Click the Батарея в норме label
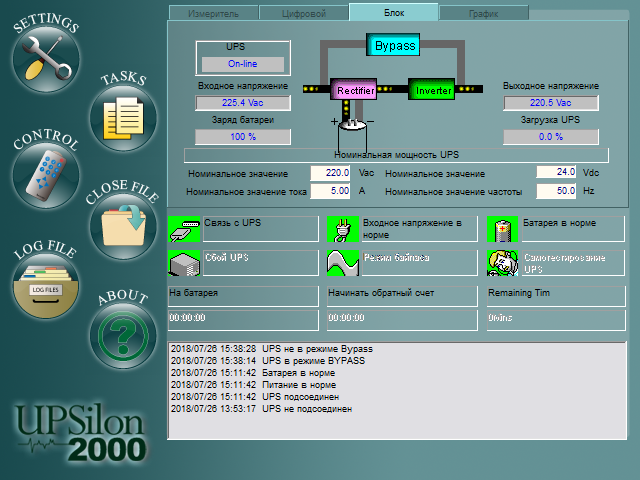Viewport: 640px width, 480px height. (573, 229)
